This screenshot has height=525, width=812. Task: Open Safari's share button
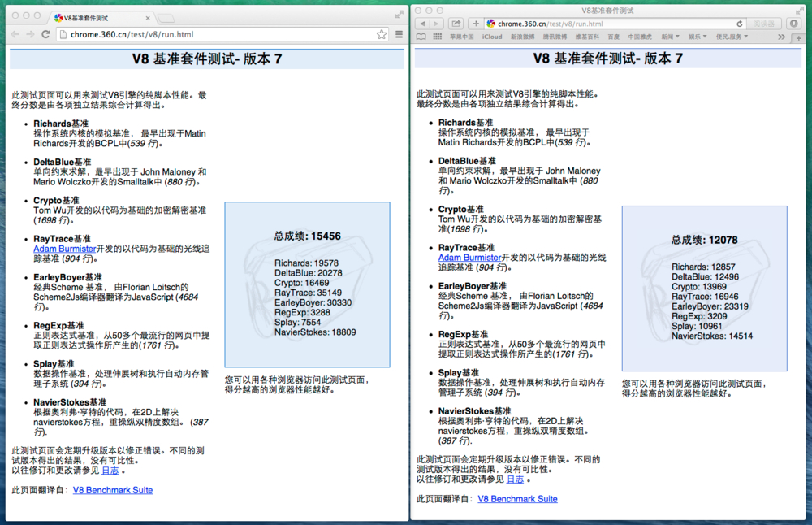456,24
